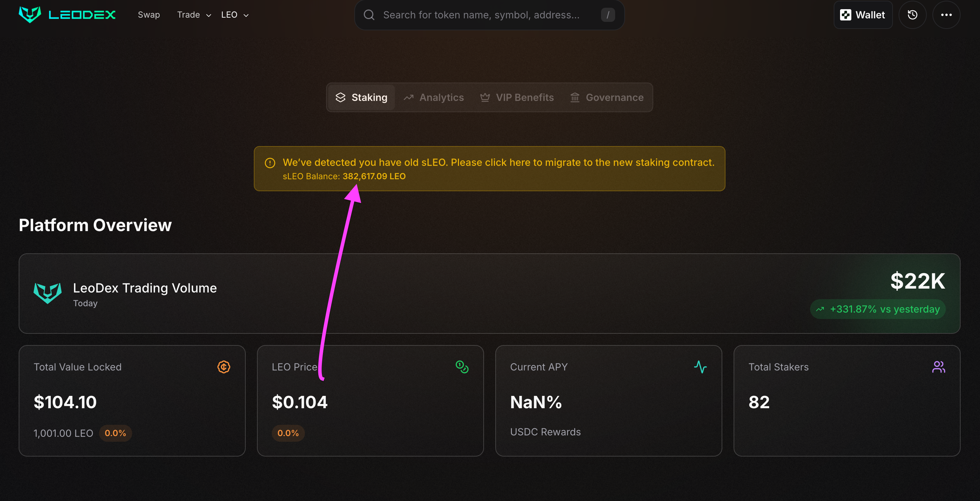The width and height of the screenshot is (980, 501).
Task: Focus the token search input field
Action: click(481, 15)
